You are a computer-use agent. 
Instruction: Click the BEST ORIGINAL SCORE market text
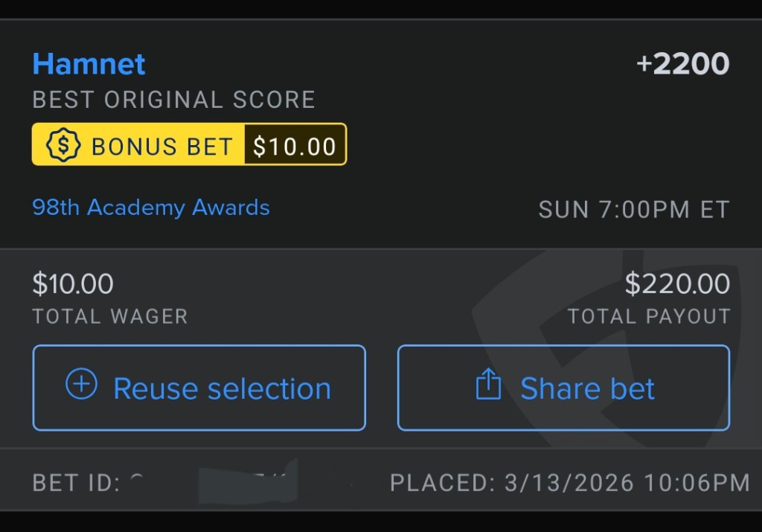(x=173, y=100)
